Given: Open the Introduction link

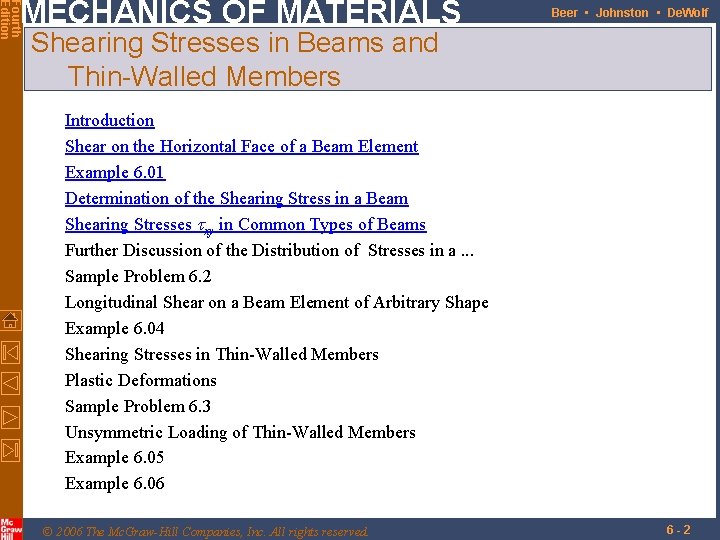Looking at the screenshot, I should [x=109, y=120].
